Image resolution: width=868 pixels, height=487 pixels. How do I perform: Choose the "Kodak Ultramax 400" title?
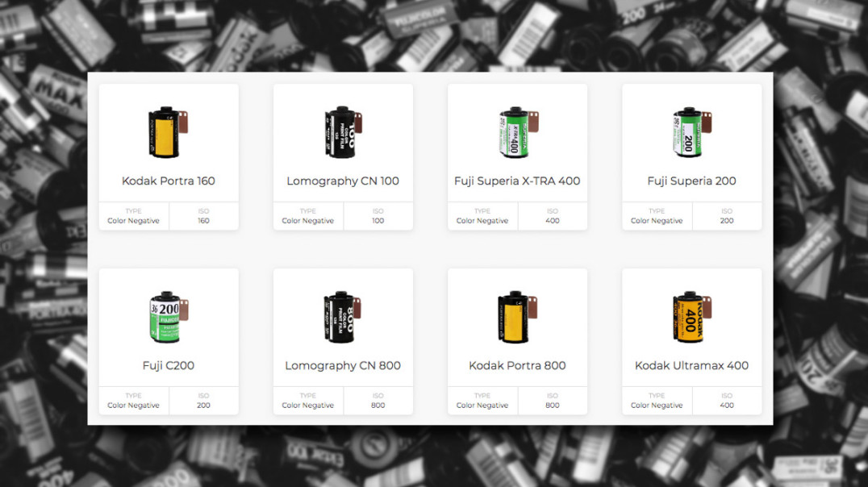click(691, 366)
